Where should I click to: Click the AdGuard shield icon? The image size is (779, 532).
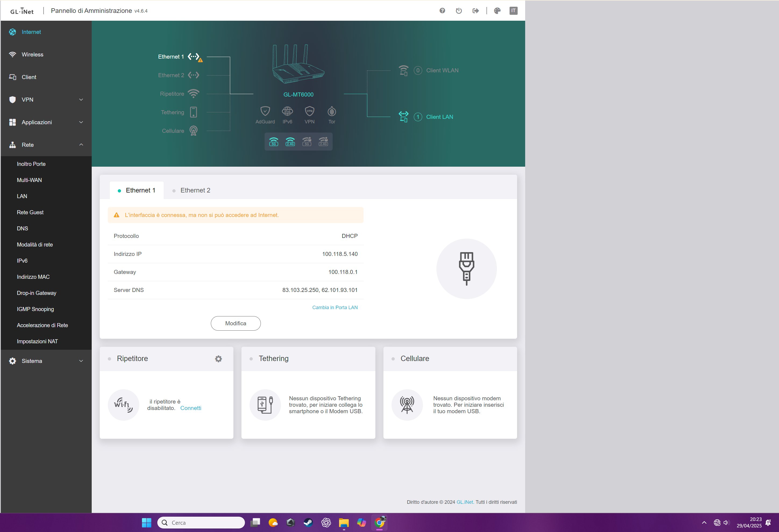pyautogui.click(x=265, y=111)
